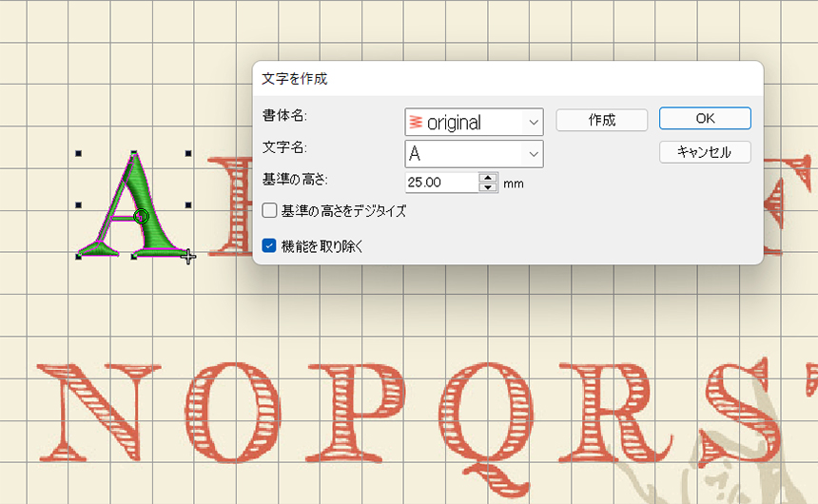Click the キャンセル button
Image resolution: width=818 pixels, height=504 pixels.
click(x=705, y=152)
